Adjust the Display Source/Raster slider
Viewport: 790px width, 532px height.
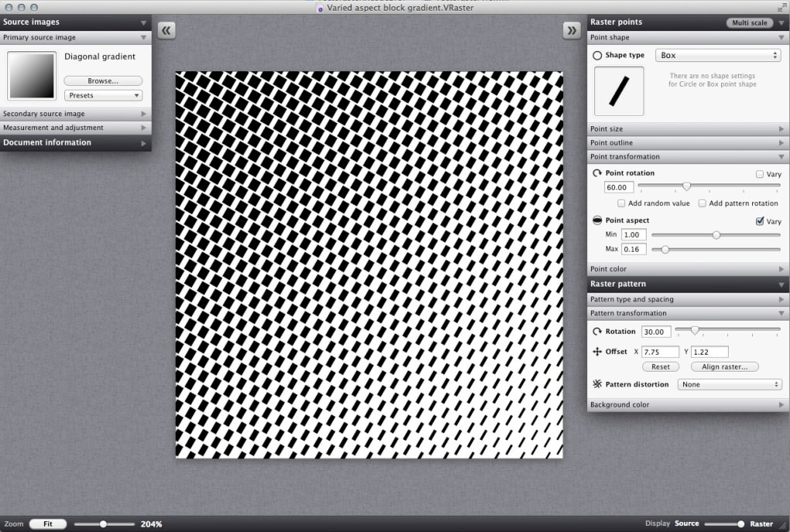[740, 524]
